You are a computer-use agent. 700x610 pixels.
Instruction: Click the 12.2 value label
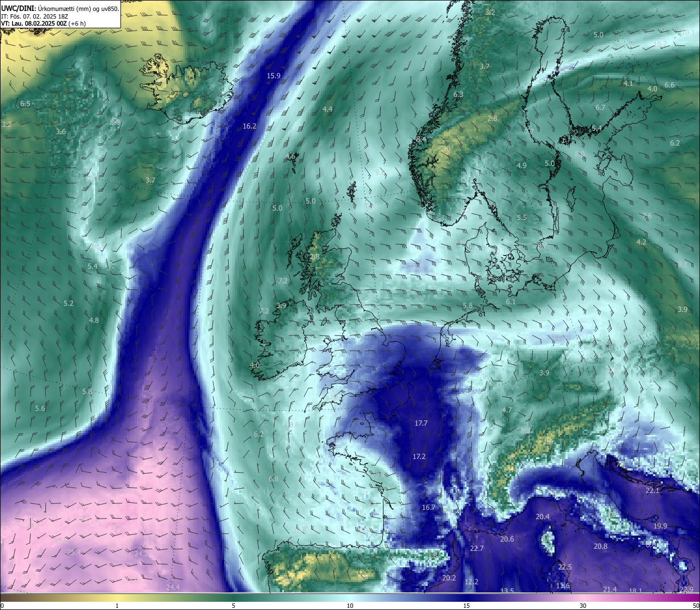tap(471, 582)
